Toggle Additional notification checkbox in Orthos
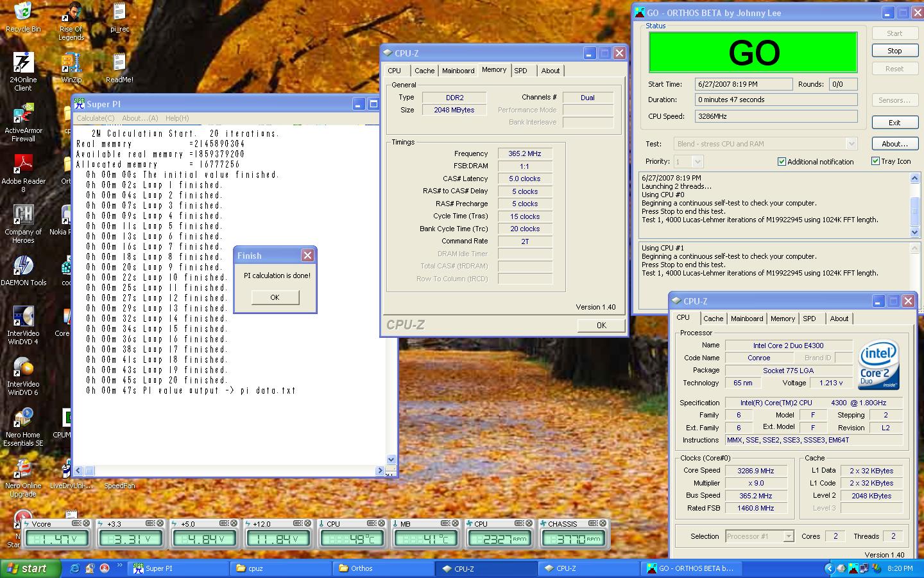This screenshot has height=578, width=924. pyautogui.click(x=782, y=161)
